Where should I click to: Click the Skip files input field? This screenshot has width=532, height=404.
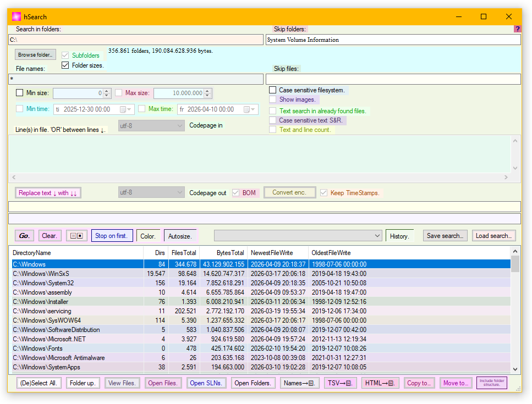click(393, 79)
